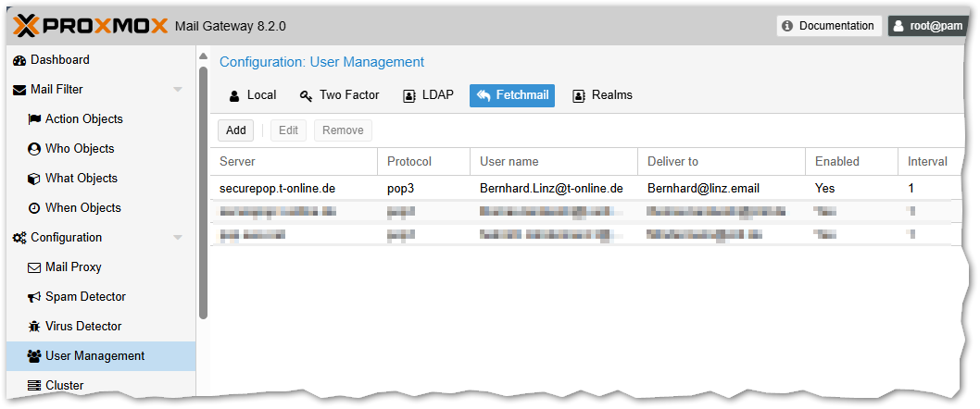Image resolution: width=980 pixels, height=409 pixels.
Task: Collapse the Configuration section arrow
Action: point(178,238)
